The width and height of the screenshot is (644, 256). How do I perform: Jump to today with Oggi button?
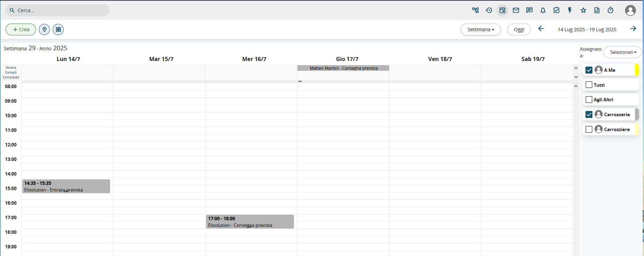pyautogui.click(x=519, y=29)
